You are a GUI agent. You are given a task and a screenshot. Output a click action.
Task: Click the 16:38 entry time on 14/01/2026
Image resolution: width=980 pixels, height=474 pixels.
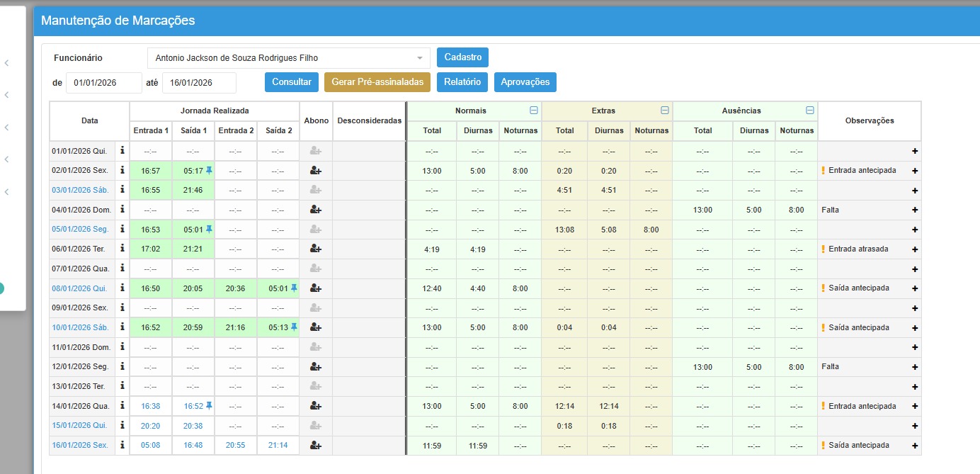coord(151,406)
